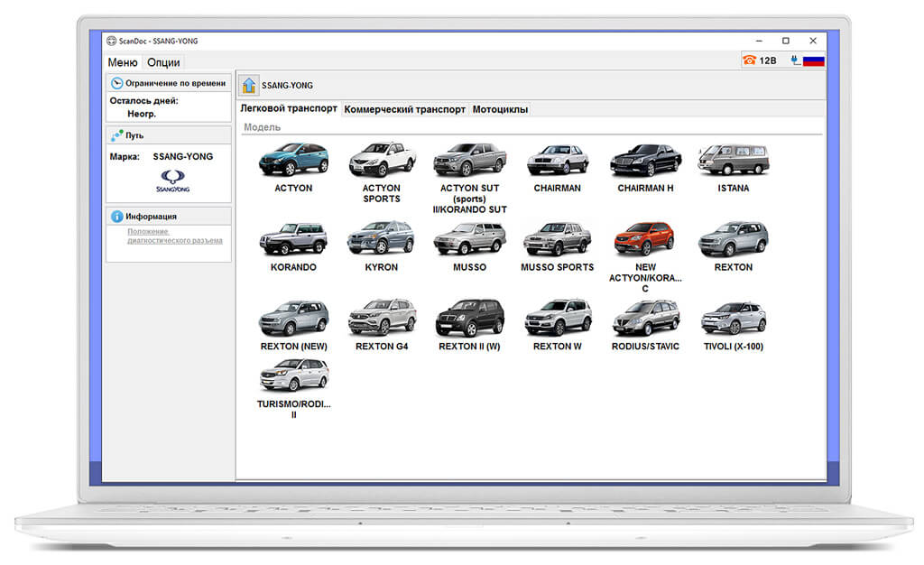Viewport: 924px width, 565px height.
Task: Click the Ограничение по времени header
Action: (x=169, y=83)
